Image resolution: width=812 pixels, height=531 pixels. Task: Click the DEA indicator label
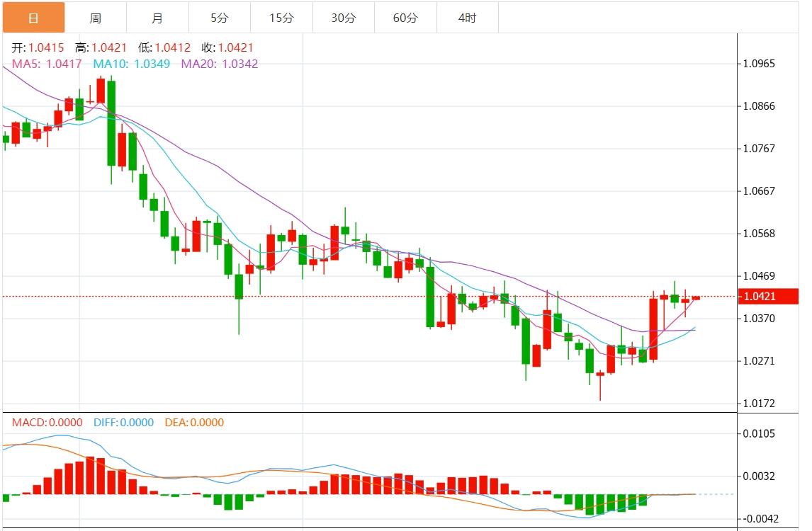pyautogui.click(x=193, y=423)
